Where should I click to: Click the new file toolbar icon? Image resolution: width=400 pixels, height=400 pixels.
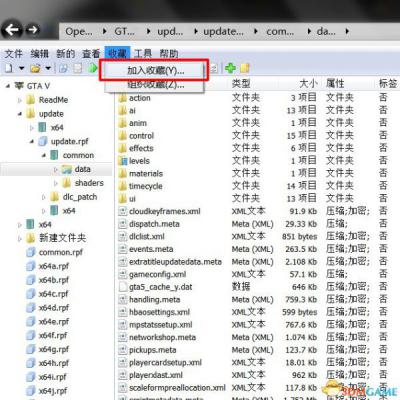point(9,68)
